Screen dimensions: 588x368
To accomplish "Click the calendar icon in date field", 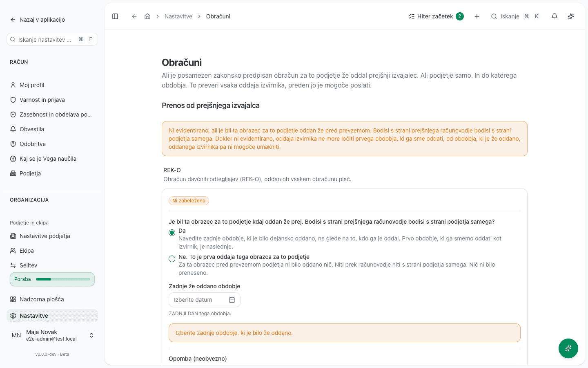I will 232,300.
